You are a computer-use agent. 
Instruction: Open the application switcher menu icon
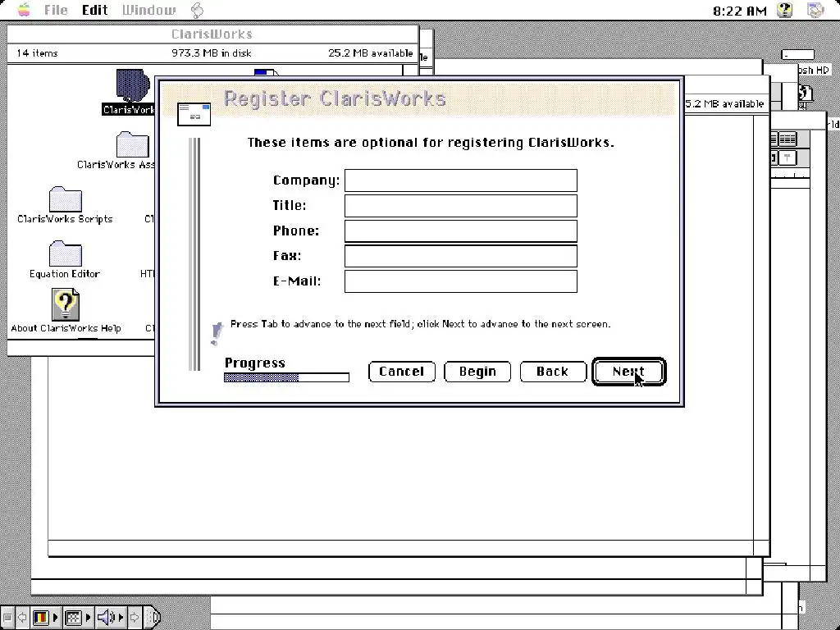click(x=815, y=10)
